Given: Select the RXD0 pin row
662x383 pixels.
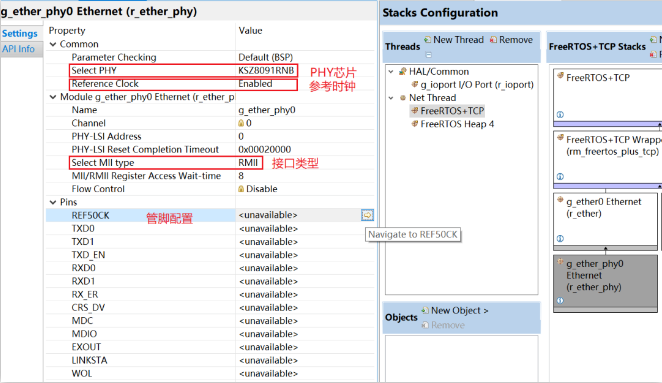Looking at the screenshot, I should (210, 268).
